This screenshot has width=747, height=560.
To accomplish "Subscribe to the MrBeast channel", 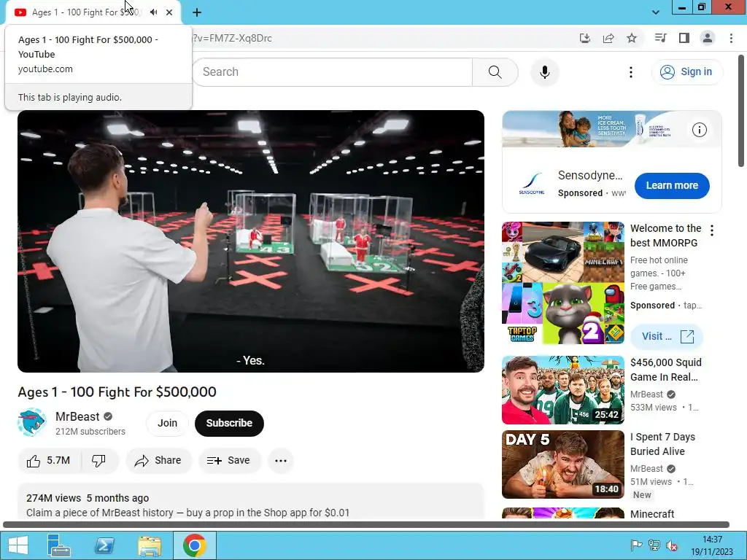I will pyautogui.click(x=229, y=423).
